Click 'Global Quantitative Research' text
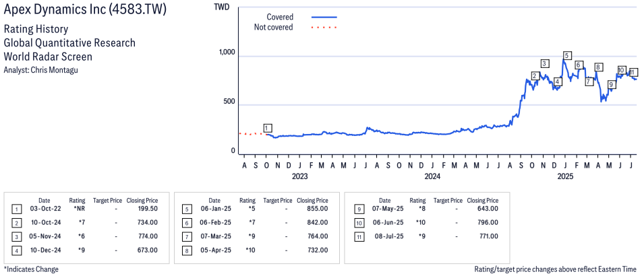 click(69, 43)
